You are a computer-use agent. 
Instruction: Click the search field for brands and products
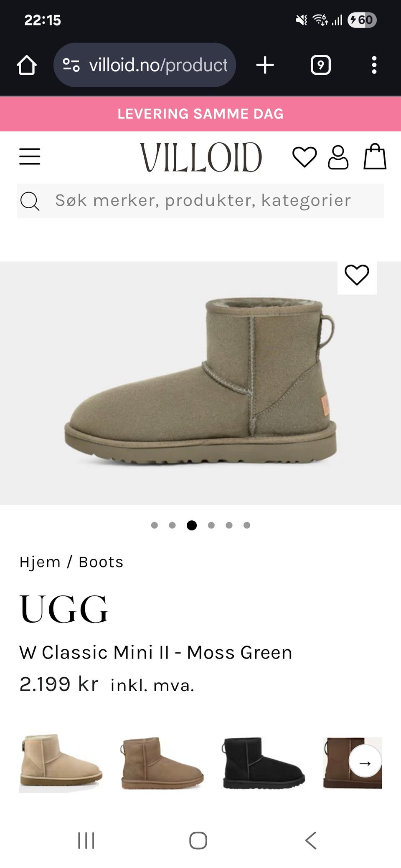pyautogui.click(x=200, y=201)
